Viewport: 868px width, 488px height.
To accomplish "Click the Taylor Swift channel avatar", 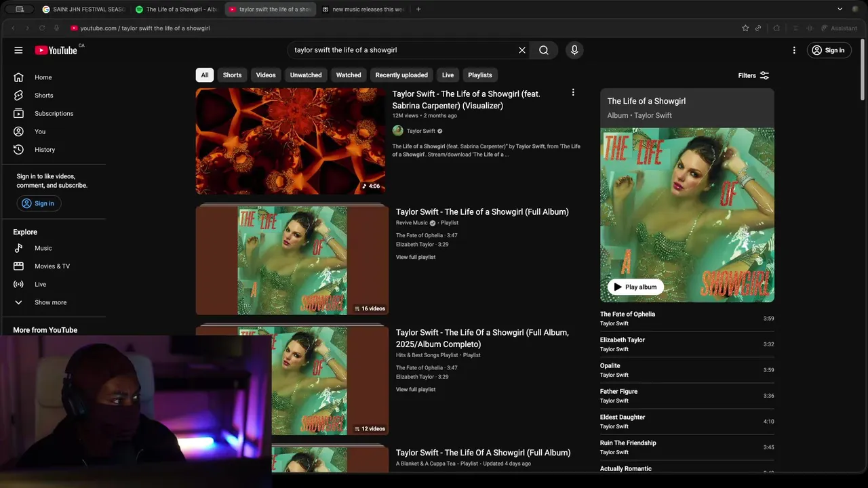I will [398, 131].
